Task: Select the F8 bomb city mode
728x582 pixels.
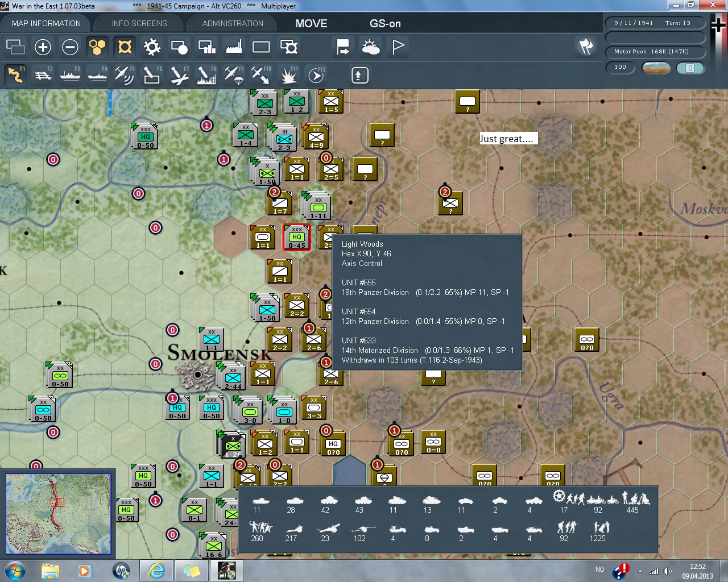Action: point(206,75)
